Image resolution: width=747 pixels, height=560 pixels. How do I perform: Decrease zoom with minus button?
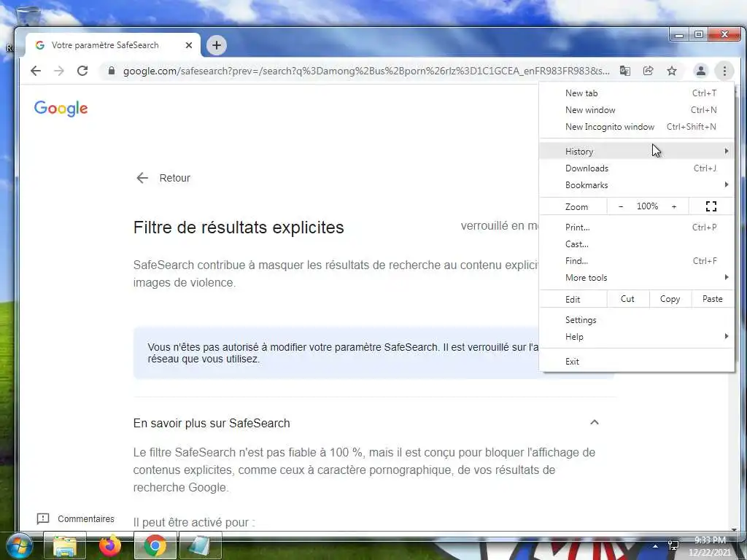coord(620,206)
